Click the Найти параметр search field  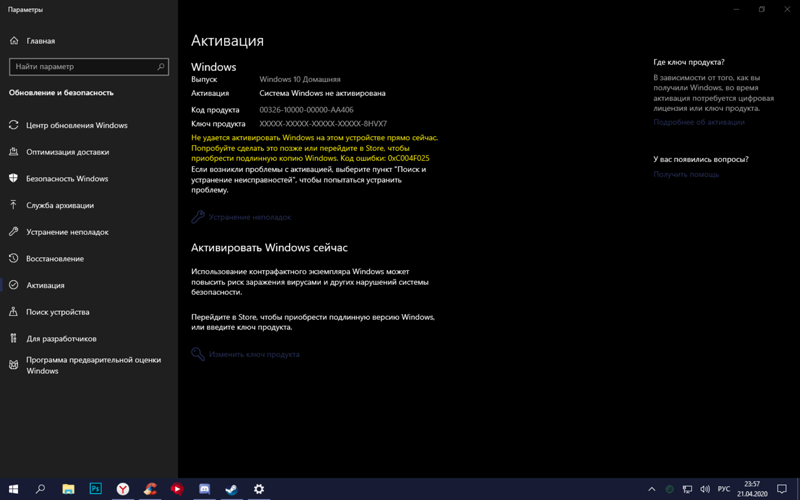pos(89,66)
